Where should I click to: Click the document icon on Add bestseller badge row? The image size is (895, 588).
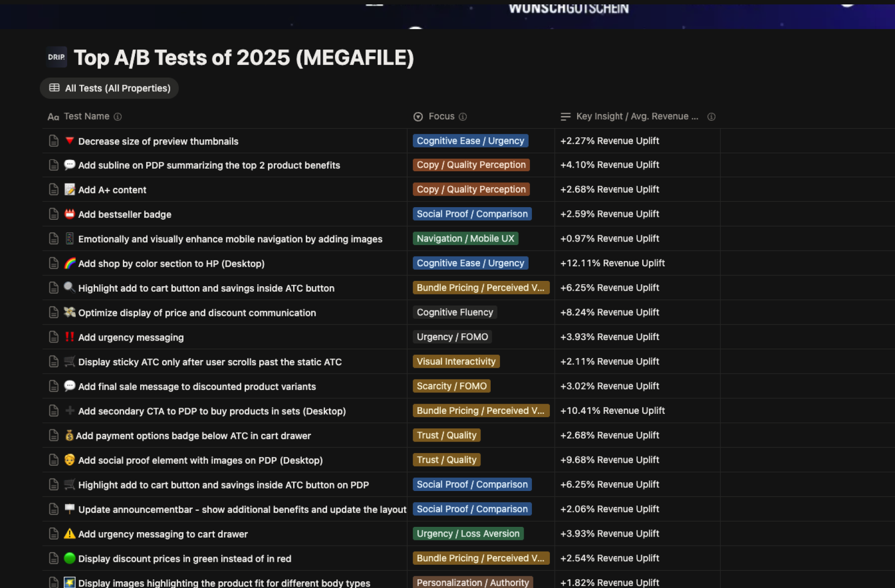tap(53, 214)
